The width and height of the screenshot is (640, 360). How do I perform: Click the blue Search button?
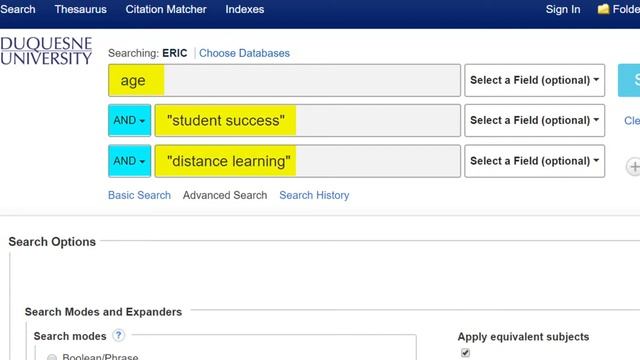pyautogui.click(x=629, y=80)
